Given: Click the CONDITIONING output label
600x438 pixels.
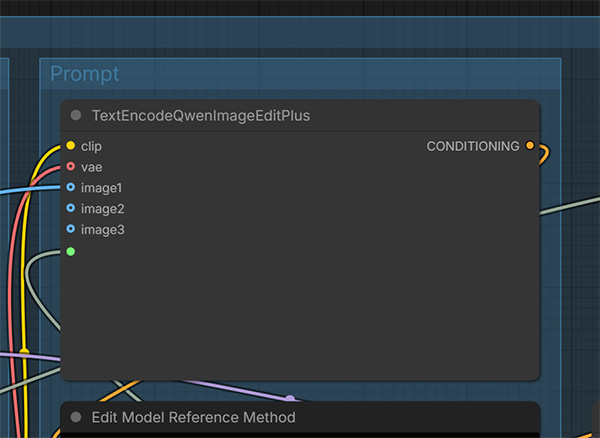Looking at the screenshot, I should click(x=473, y=146).
